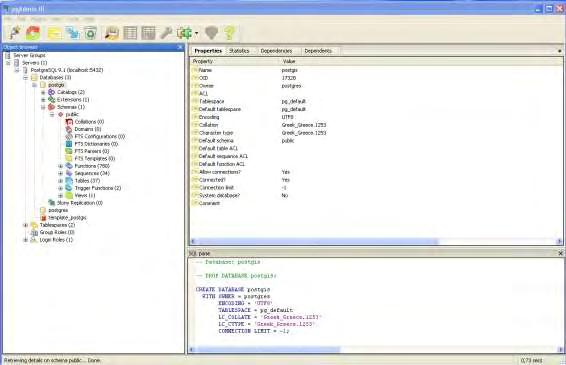Collapse the Servers (1) node
The height and width of the screenshot is (365, 566).
pyautogui.click(x=8, y=63)
